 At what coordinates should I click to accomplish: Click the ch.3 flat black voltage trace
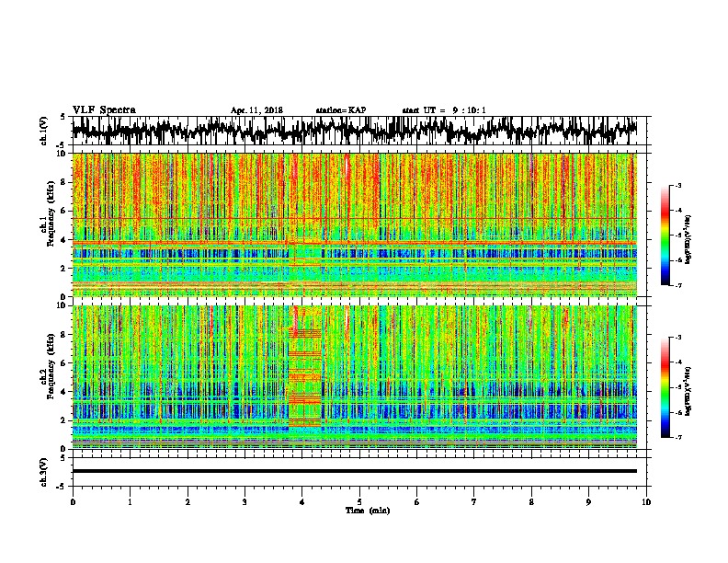[354, 471]
